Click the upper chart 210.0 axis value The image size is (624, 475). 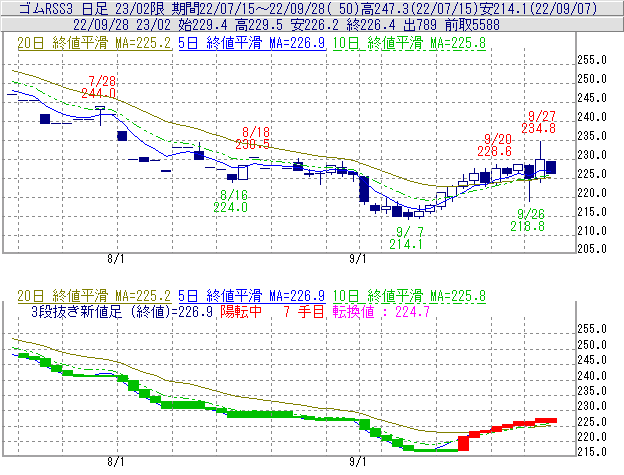[592, 231]
